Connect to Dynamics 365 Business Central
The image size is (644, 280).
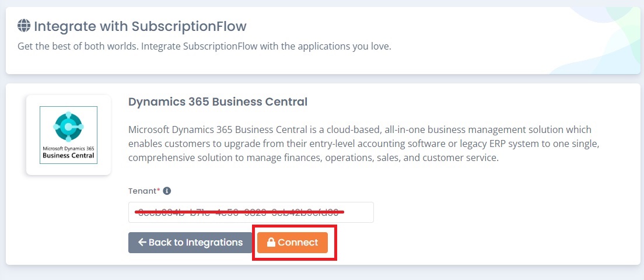point(292,243)
